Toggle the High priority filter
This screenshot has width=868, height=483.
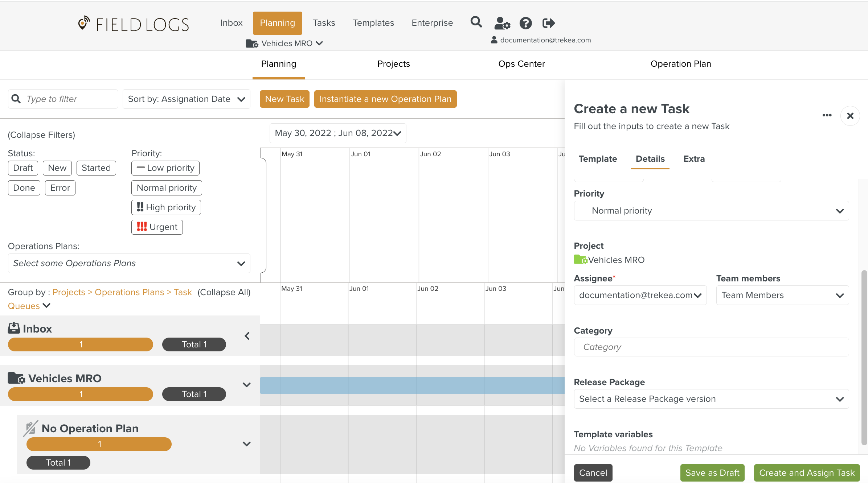click(166, 207)
